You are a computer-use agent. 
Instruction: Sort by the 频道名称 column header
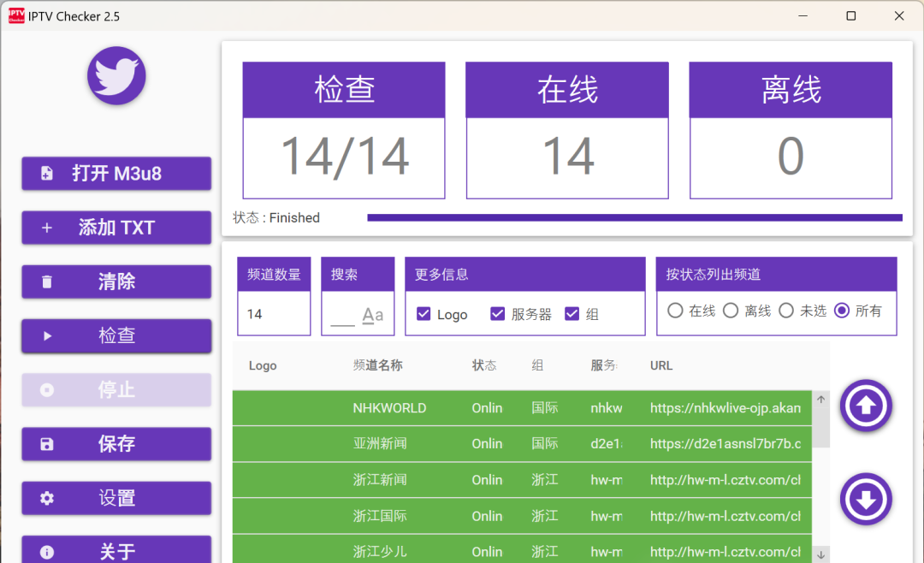click(x=378, y=365)
